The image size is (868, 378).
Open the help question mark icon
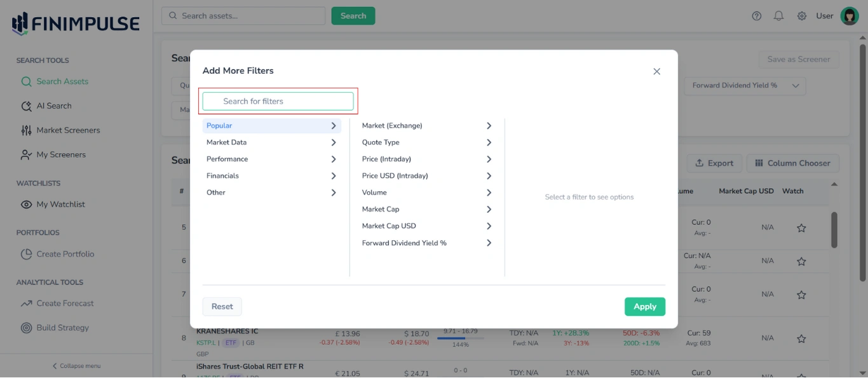pos(756,15)
